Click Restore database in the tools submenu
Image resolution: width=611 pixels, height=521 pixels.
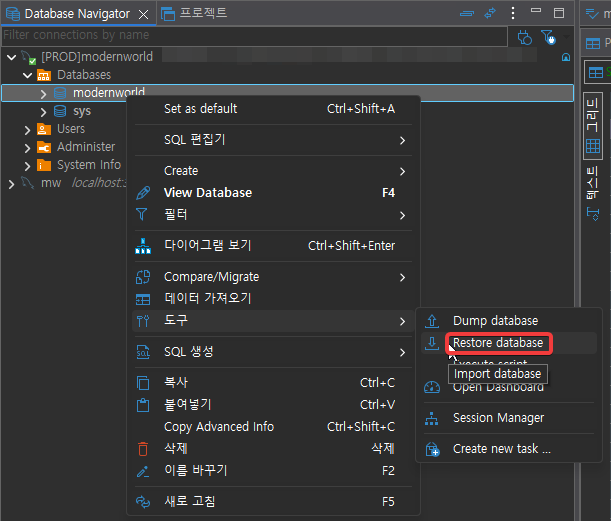[x=497, y=343]
